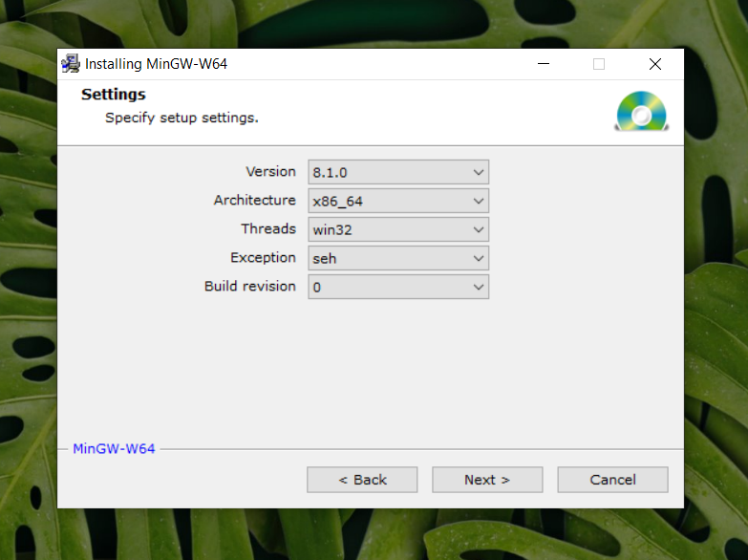Open the Exception dropdown showing seh
The image size is (748, 560).
398,258
